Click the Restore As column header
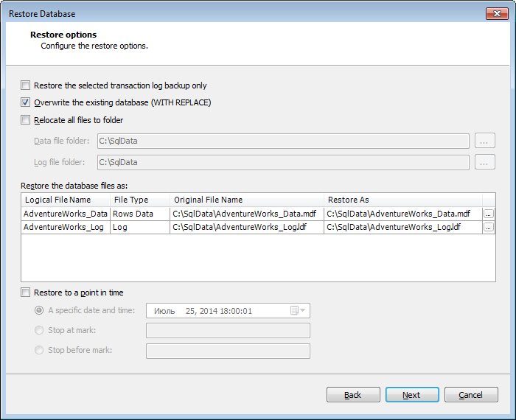This screenshot has height=420, width=516. 402,200
